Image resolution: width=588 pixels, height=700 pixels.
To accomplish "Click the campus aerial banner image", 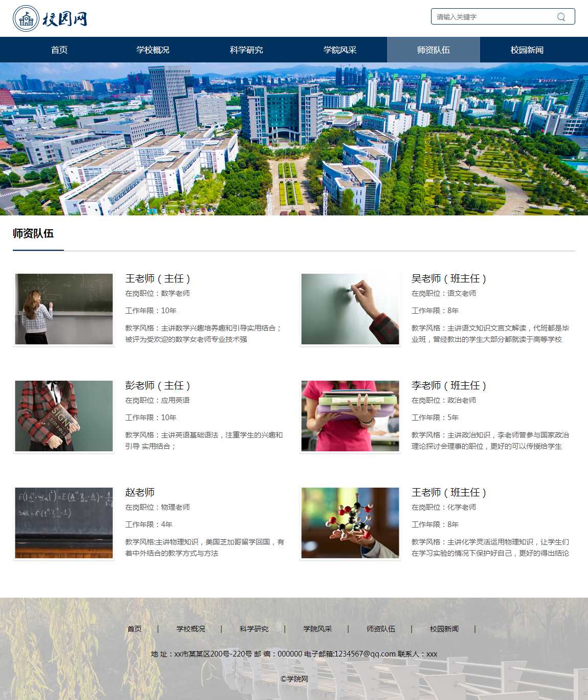I will coord(294,139).
